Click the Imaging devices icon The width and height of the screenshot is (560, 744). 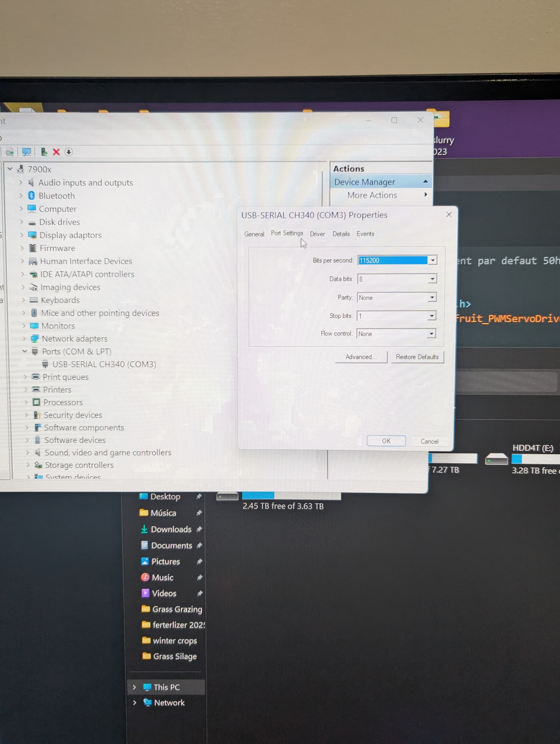33,287
